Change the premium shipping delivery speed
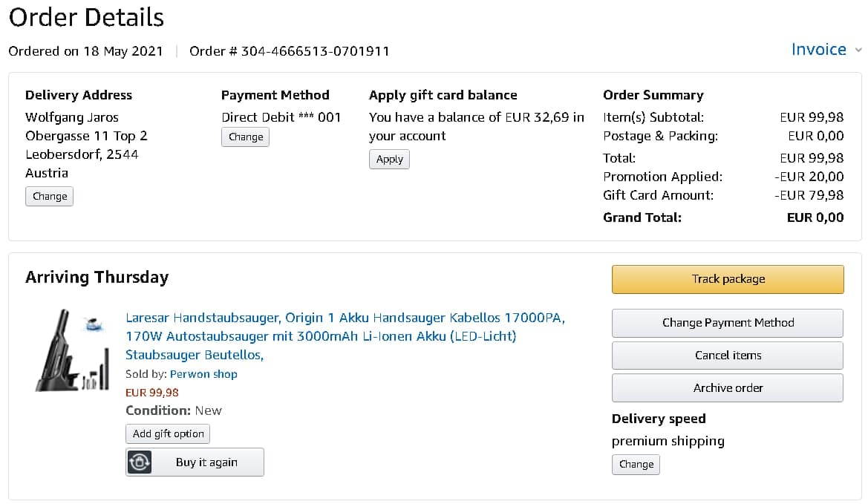This screenshot has height=504, width=868. point(636,465)
